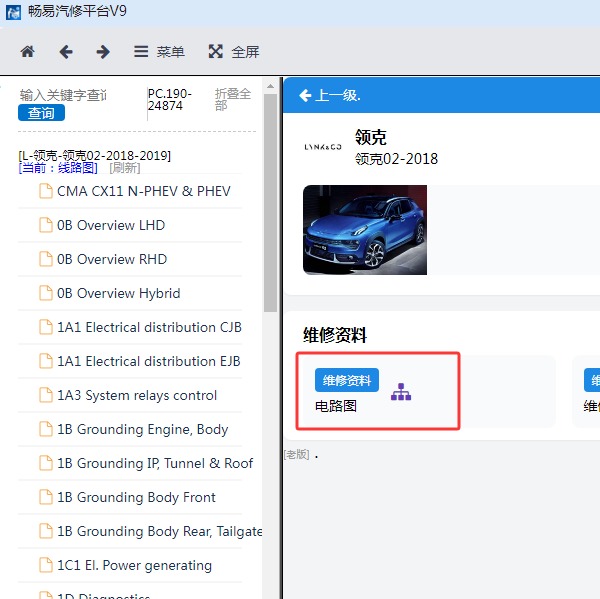Viewport: 600px width, 599px height.
Task: Open 1A1 Electrical distribution CJB
Action: pyautogui.click(x=149, y=327)
